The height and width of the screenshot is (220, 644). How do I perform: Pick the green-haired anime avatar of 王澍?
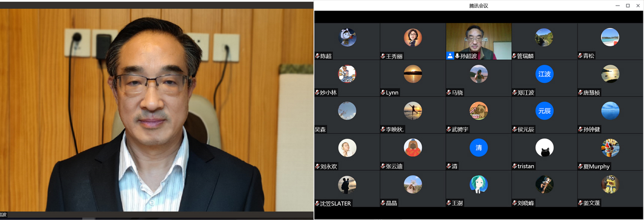[478, 184]
